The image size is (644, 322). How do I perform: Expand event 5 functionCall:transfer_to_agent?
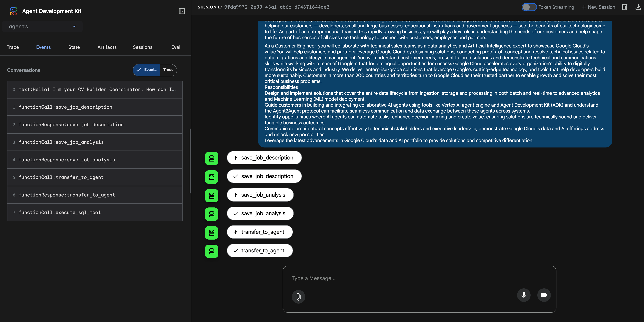[95, 177]
